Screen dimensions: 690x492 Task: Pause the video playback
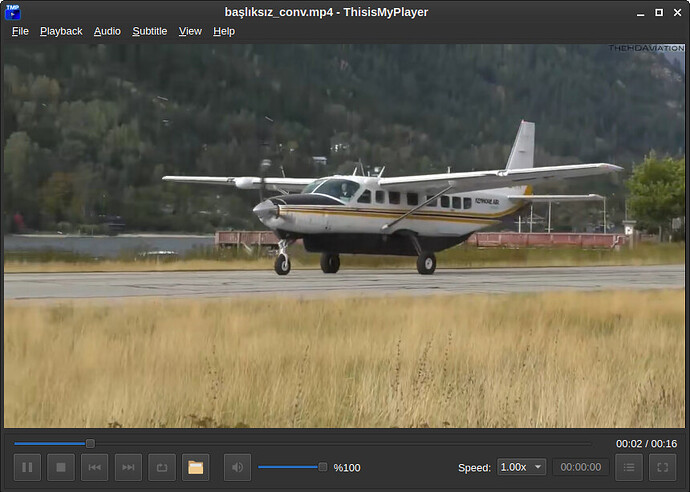(x=27, y=467)
